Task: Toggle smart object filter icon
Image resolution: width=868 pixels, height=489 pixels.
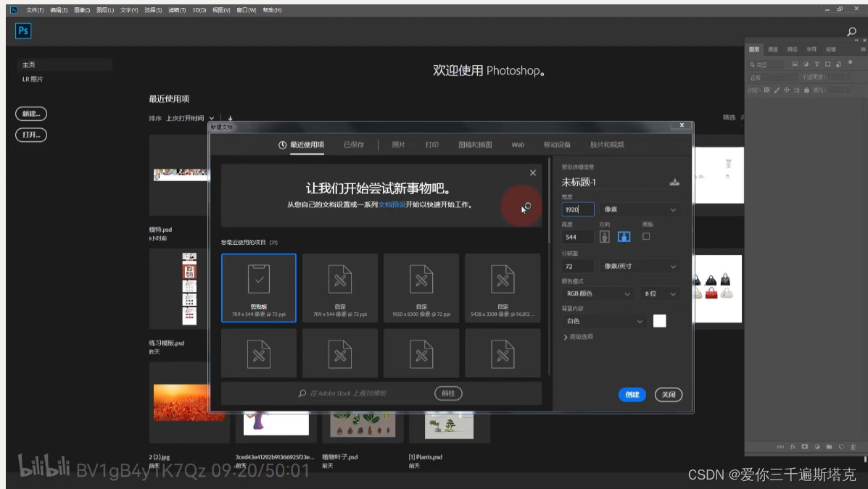Action: (x=839, y=64)
